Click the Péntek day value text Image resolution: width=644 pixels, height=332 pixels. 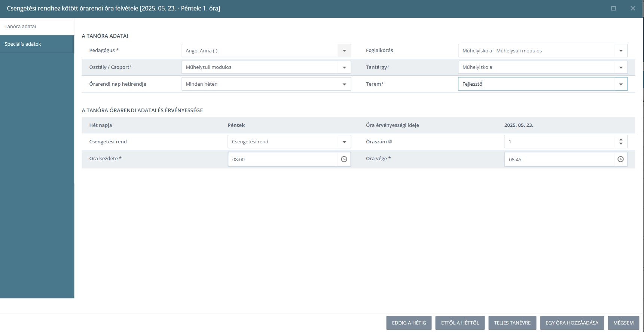(236, 125)
